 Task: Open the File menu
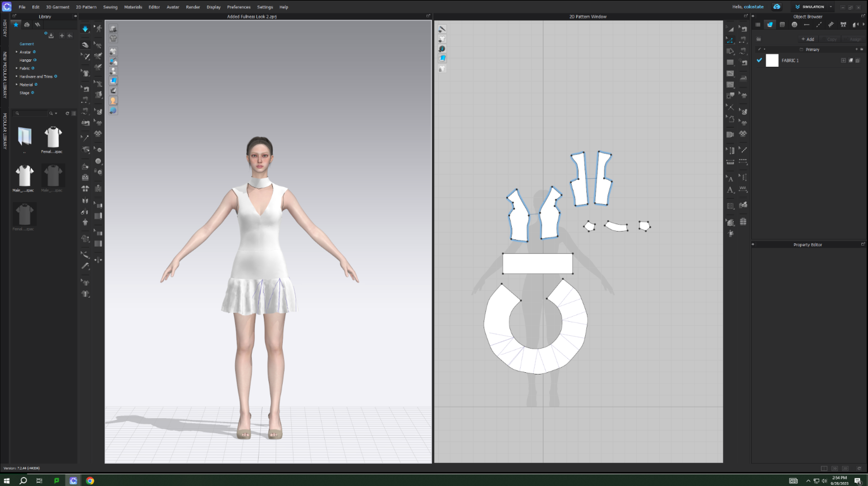click(x=22, y=7)
